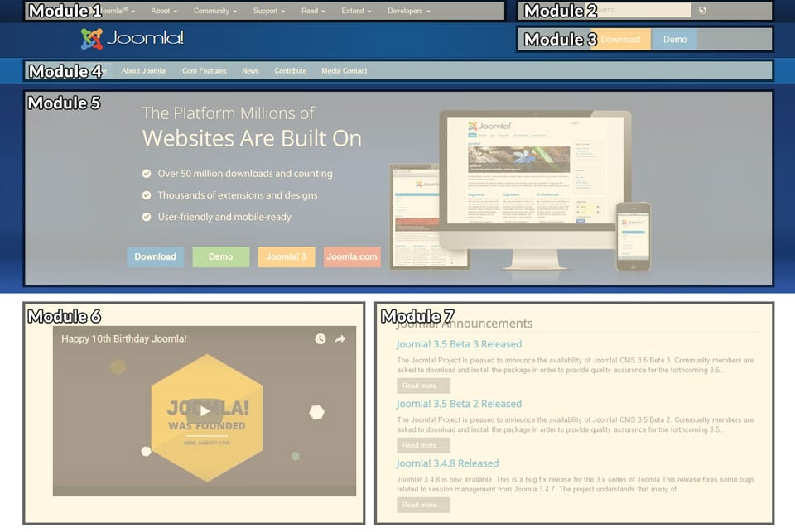
Task: Click Read more under 3.5 Beta 2 Released
Action: click(x=423, y=445)
